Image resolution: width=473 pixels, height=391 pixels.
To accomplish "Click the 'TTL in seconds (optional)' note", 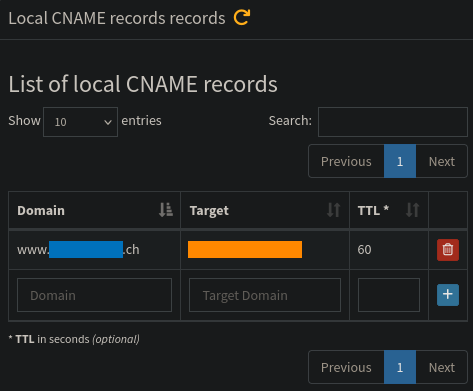I will click(74, 339).
